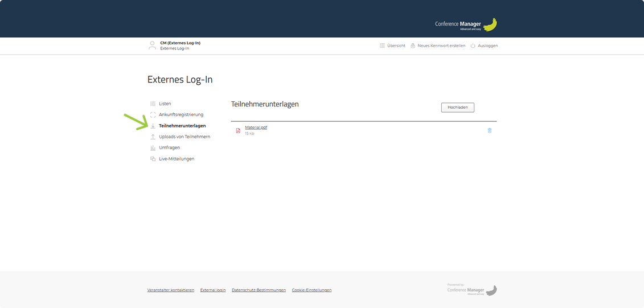Click Ausloggen to log out
The height and width of the screenshot is (308, 644).
[x=487, y=46]
